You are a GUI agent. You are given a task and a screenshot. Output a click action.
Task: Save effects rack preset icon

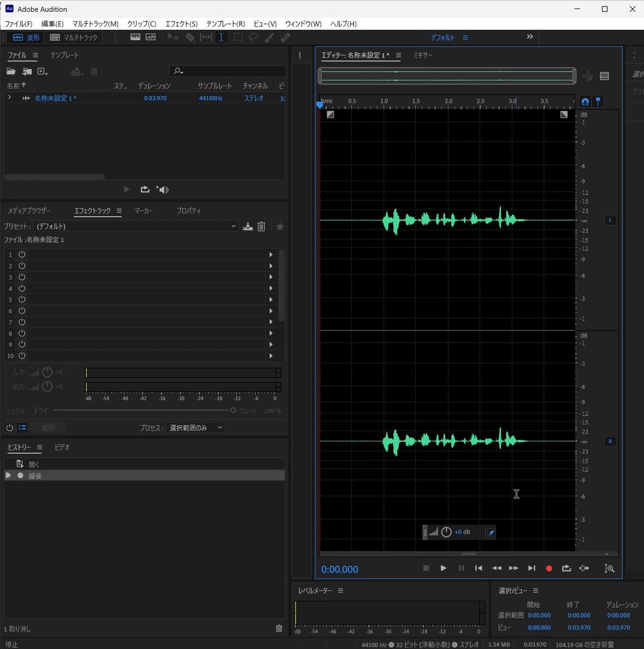point(247,227)
